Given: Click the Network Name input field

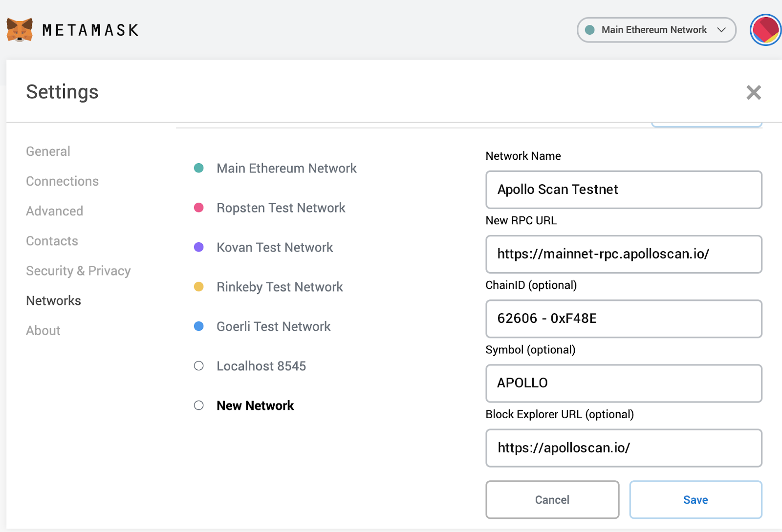Looking at the screenshot, I should pyautogui.click(x=623, y=190).
